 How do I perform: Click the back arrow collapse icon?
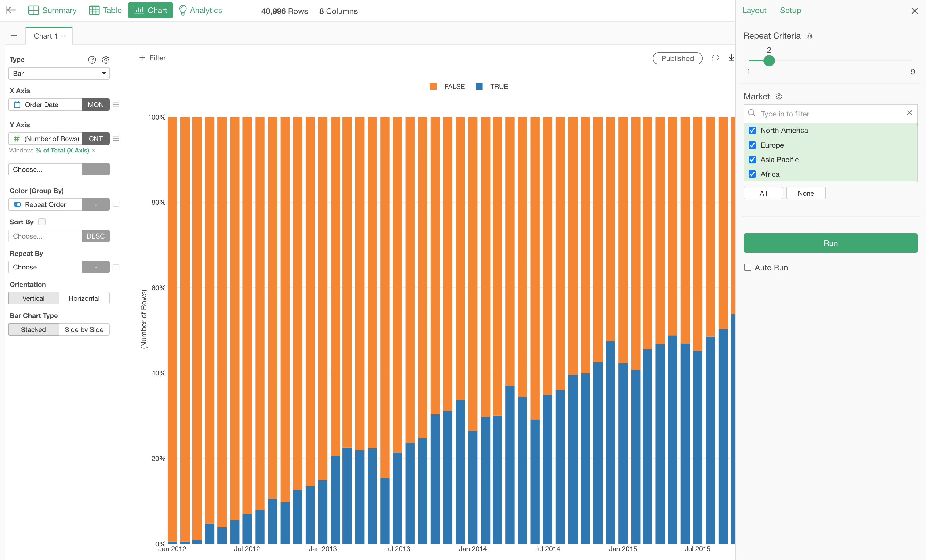point(11,10)
